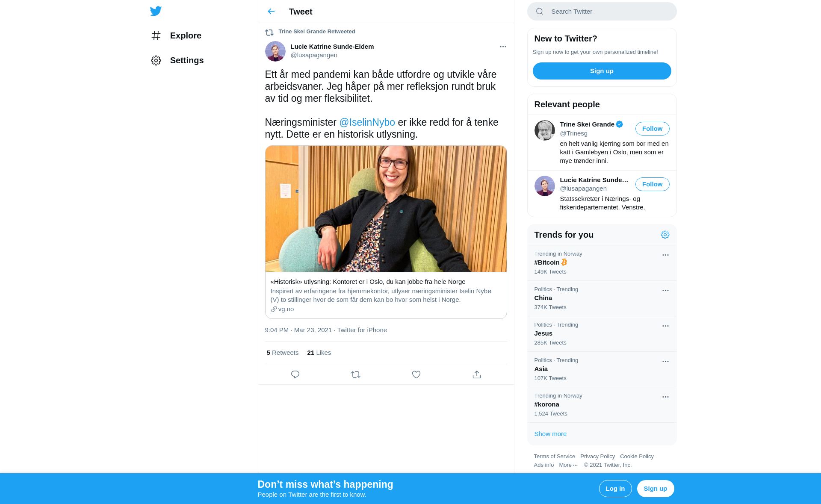
Task: Open the Jesus trend
Action: (x=602, y=334)
